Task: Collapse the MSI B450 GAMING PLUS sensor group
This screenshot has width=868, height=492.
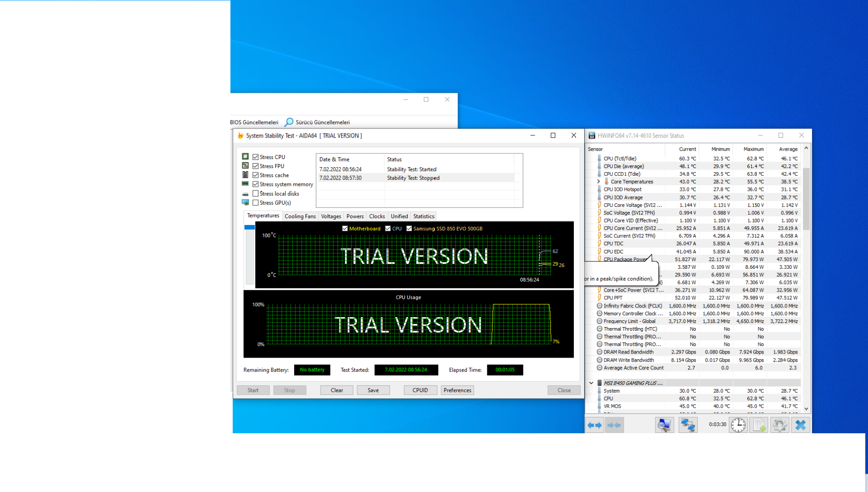Action: 591,383
